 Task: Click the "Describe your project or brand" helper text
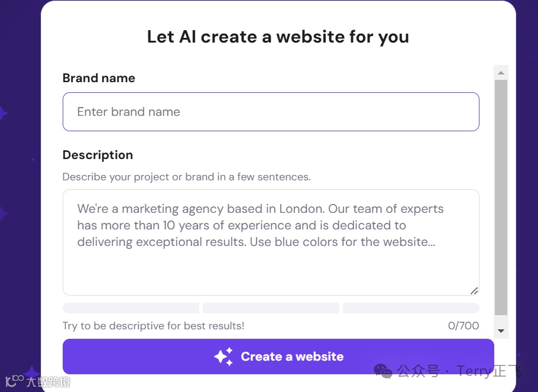click(x=186, y=177)
